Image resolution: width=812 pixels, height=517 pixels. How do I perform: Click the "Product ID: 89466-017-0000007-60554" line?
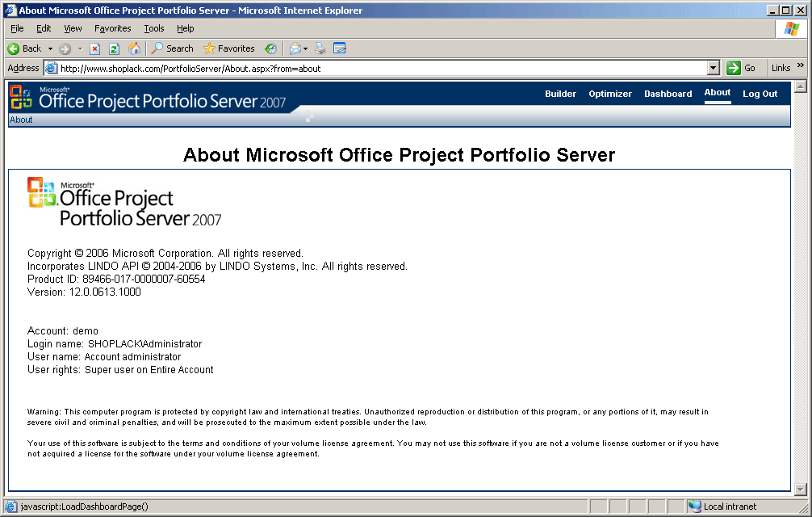[x=116, y=280]
